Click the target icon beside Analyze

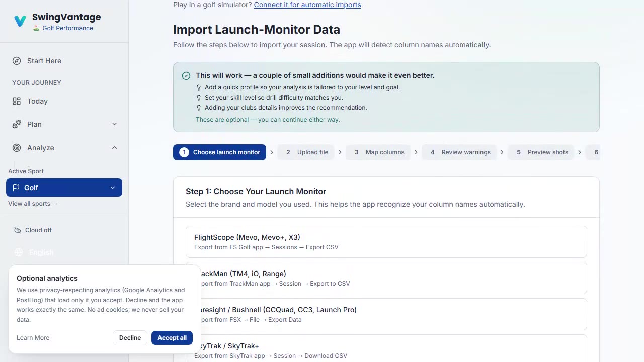tap(17, 148)
